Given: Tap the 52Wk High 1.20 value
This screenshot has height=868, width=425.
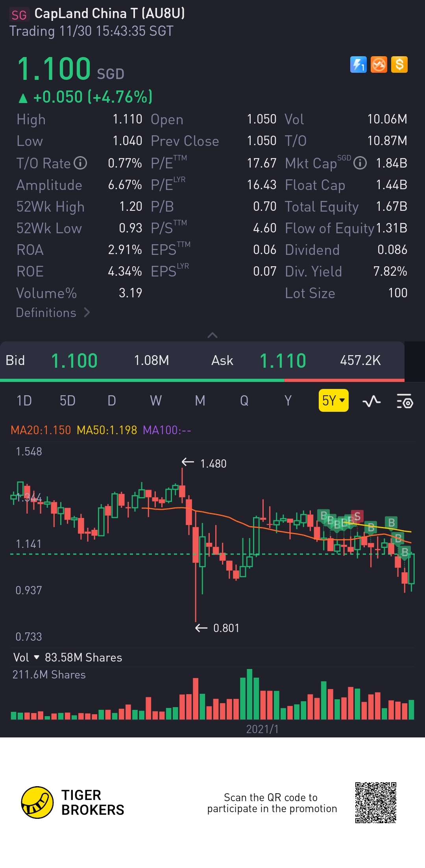Looking at the screenshot, I should click(x=131, y=206).
